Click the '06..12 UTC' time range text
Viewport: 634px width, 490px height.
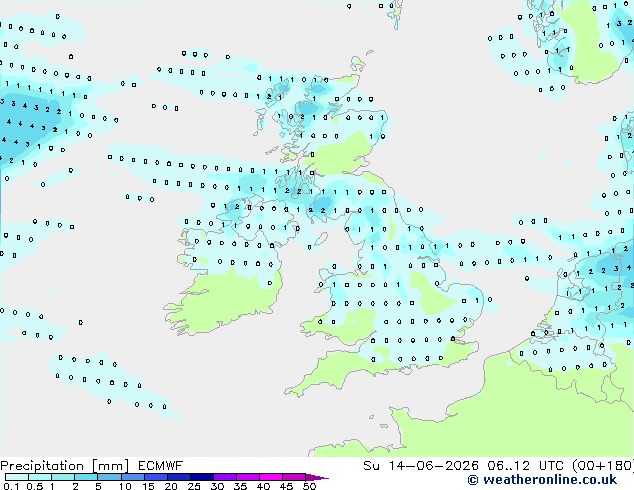[x=525, y=466]
